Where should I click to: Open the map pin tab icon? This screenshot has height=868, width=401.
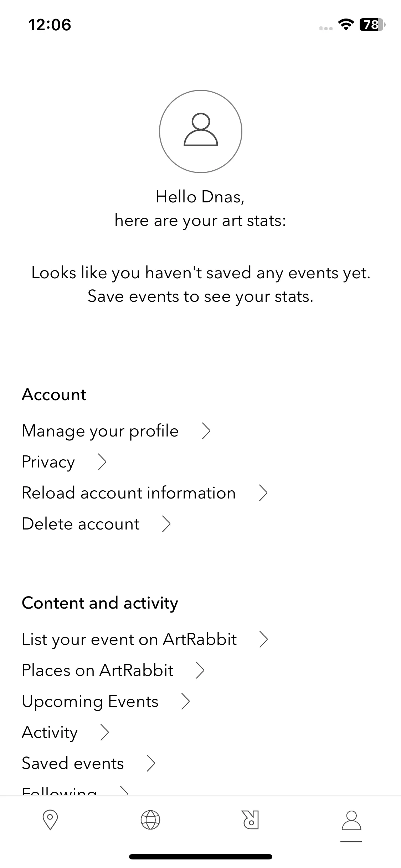point(50,820)
